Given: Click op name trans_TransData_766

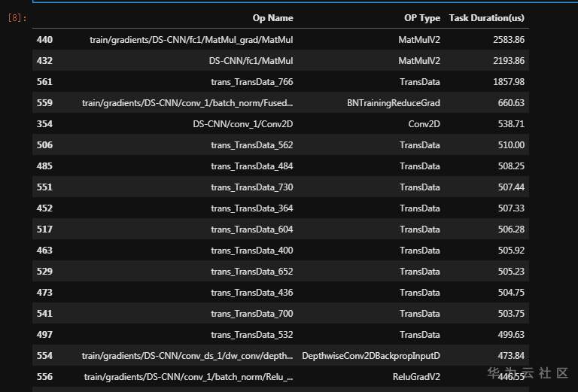Looking at the screenshot, I should pos(252,82).
